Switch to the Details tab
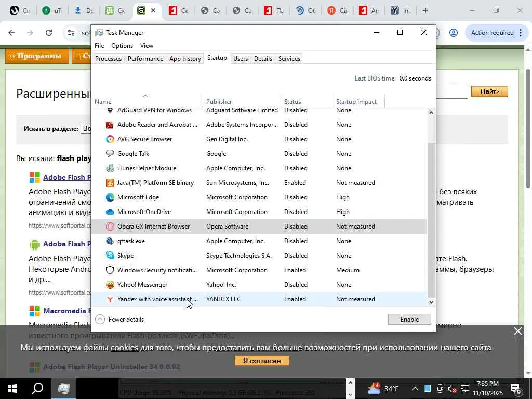This screenshot has height=399, width=532. (263, 59)
